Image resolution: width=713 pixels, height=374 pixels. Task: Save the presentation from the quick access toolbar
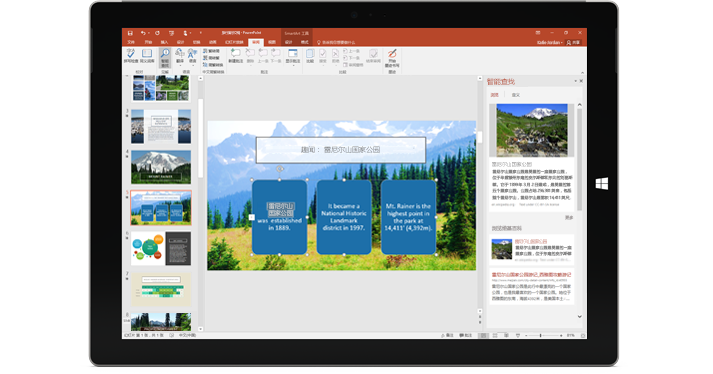pyautogui.click(x=130, y=33)
